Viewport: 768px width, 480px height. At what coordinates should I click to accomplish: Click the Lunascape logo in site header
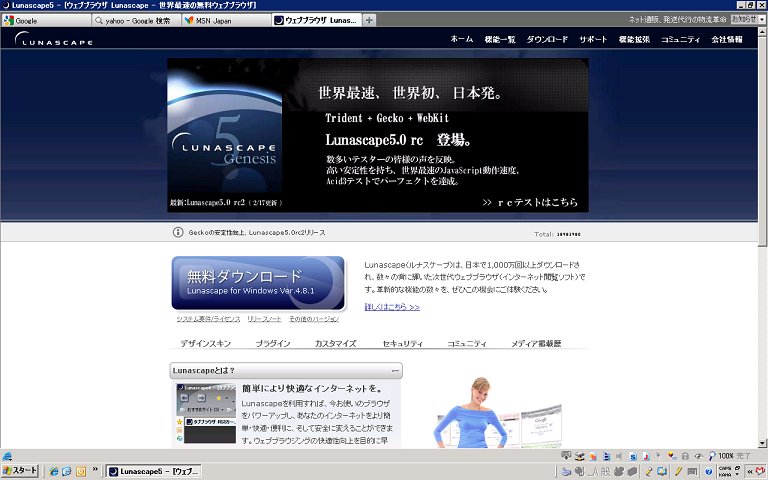(x=53, y=39)
